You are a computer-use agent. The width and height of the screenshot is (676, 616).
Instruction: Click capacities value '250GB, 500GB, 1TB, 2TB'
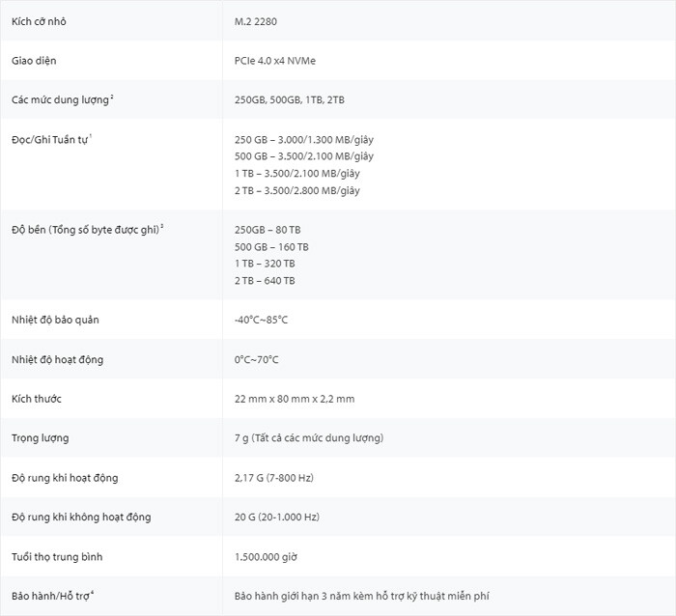(x=290, y=100)
